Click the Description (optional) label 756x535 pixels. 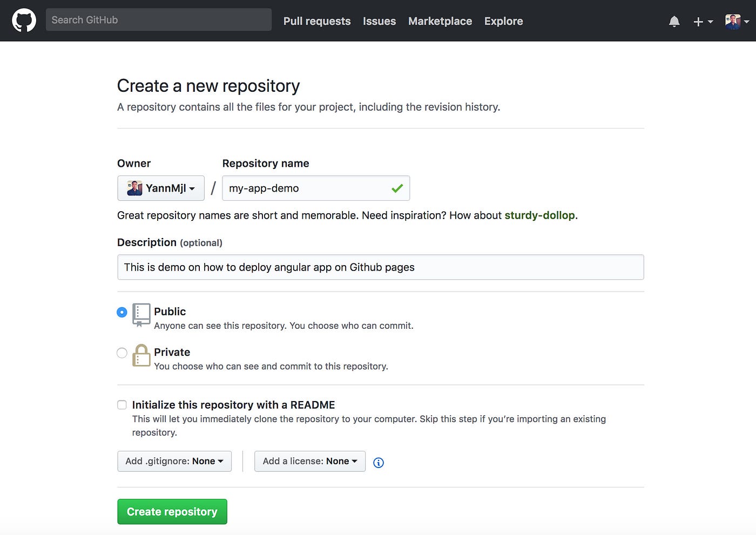(x=170, y=242)
